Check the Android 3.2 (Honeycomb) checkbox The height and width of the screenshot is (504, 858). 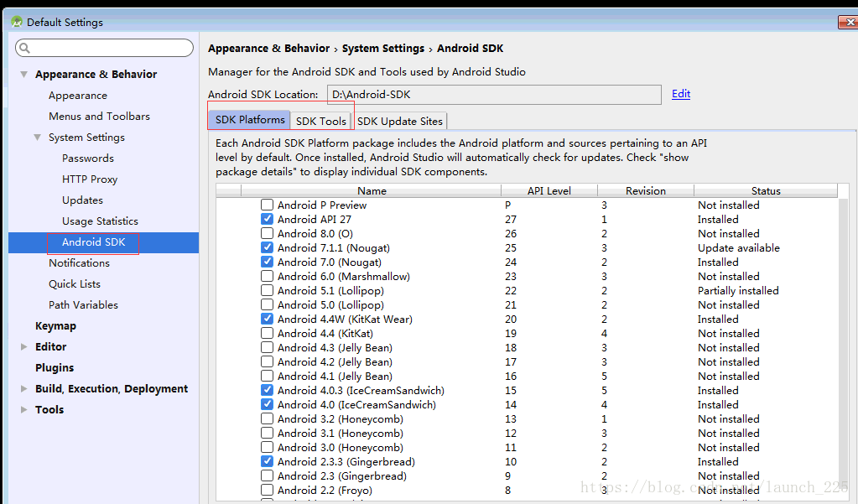pyautogui.click(x=267, y=418)
